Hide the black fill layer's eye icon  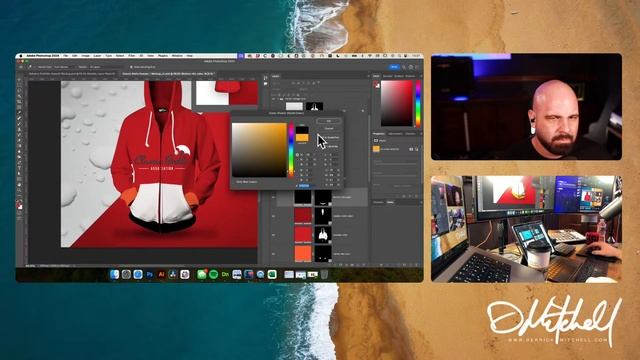coord(273,197)
